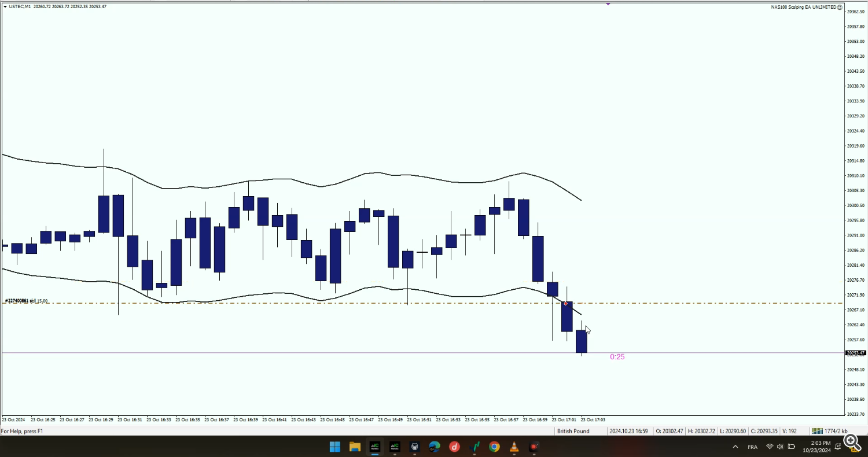Viewport: 868px width, 457px height.
Task: Click the H: 20302.72 high price field
Action: (701, 431)
